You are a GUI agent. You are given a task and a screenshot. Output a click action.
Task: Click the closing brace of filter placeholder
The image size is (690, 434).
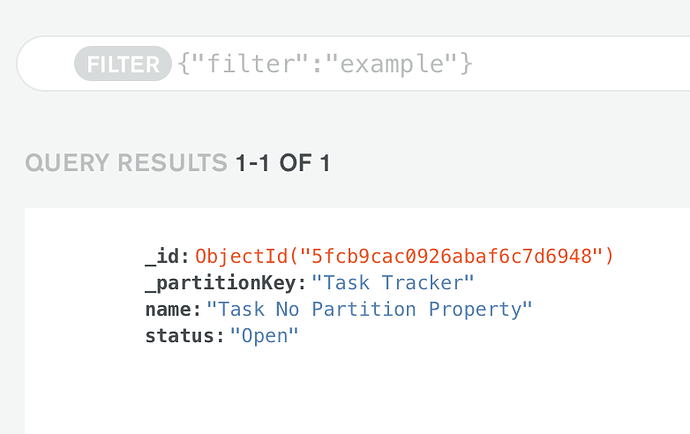click(465, 65)
